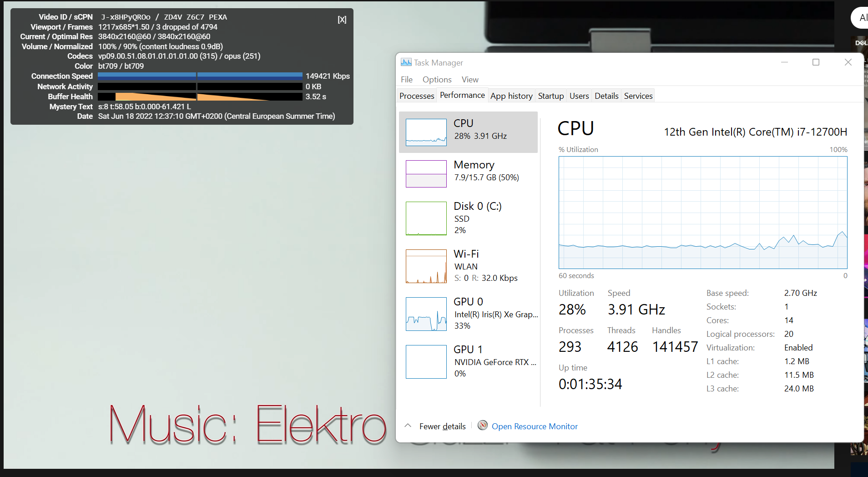Click the Resource Monitor gauge icon
Screen dimensions: 868x477
click(x=483, y=426)
